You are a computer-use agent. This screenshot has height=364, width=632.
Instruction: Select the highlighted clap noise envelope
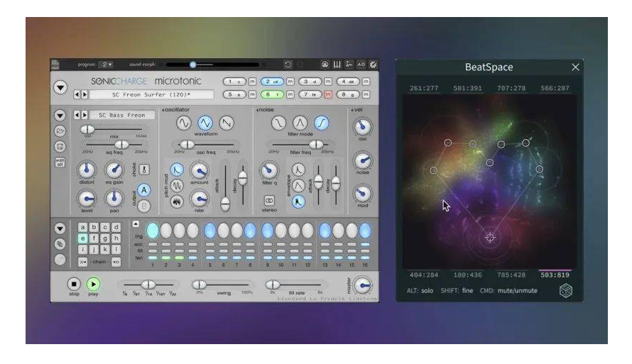tap(298, 202)
